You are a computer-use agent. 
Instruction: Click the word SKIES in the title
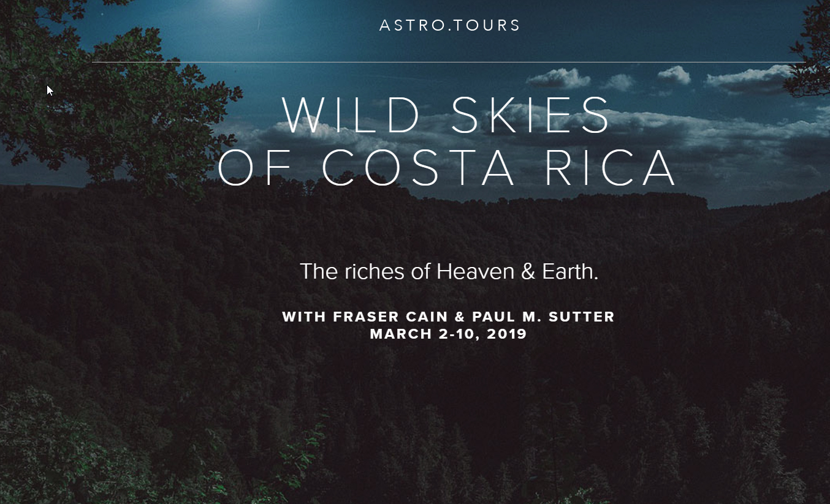531,115
